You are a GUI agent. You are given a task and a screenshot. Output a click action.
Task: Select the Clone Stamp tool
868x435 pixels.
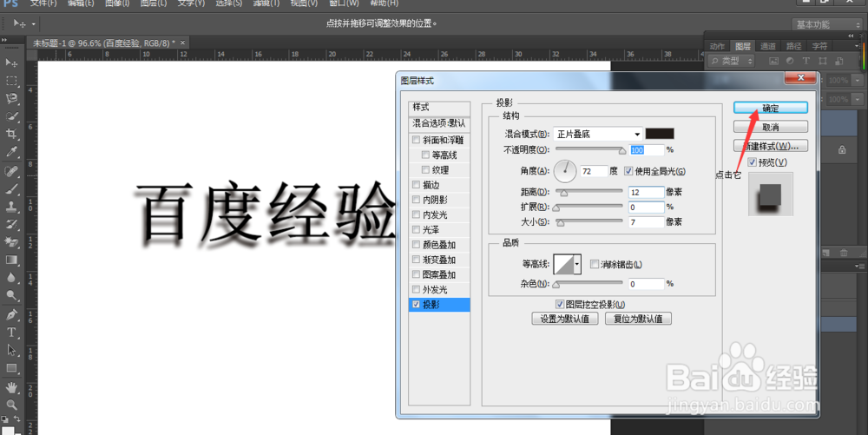11,207
